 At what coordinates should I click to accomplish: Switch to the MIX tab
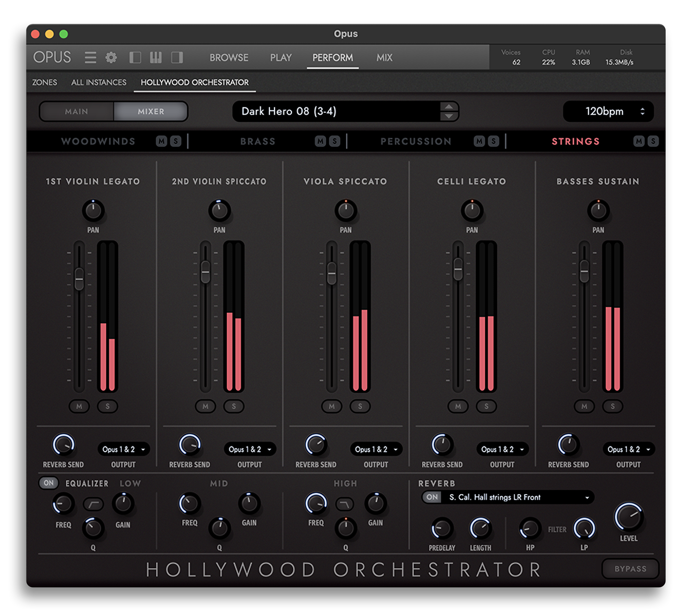click(384, 57)
